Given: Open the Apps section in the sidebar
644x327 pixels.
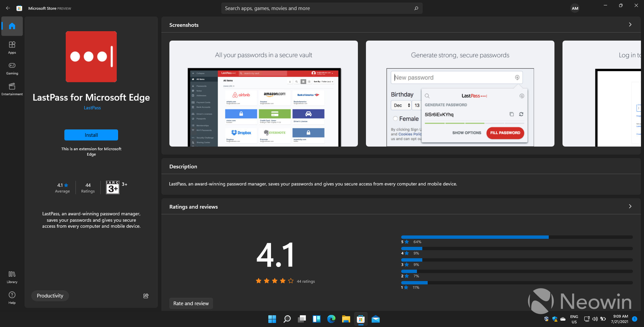Looking at the screenshot, I should pyautogui.click(x=12, y=47).
